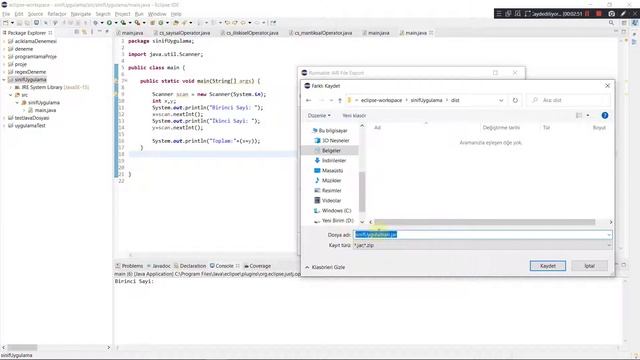Open the Project menu
Image resolution: width=640 pixels, height=360 pixels.
click(x=122, y=14)
